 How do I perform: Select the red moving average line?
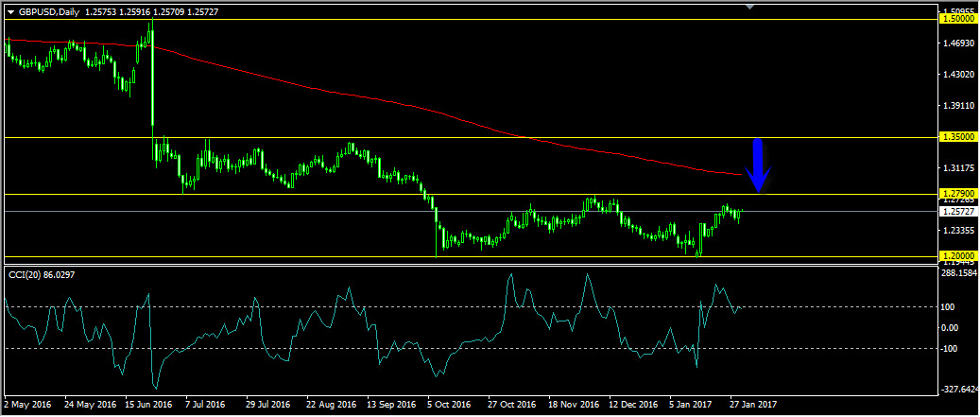[x=375, y=99]
